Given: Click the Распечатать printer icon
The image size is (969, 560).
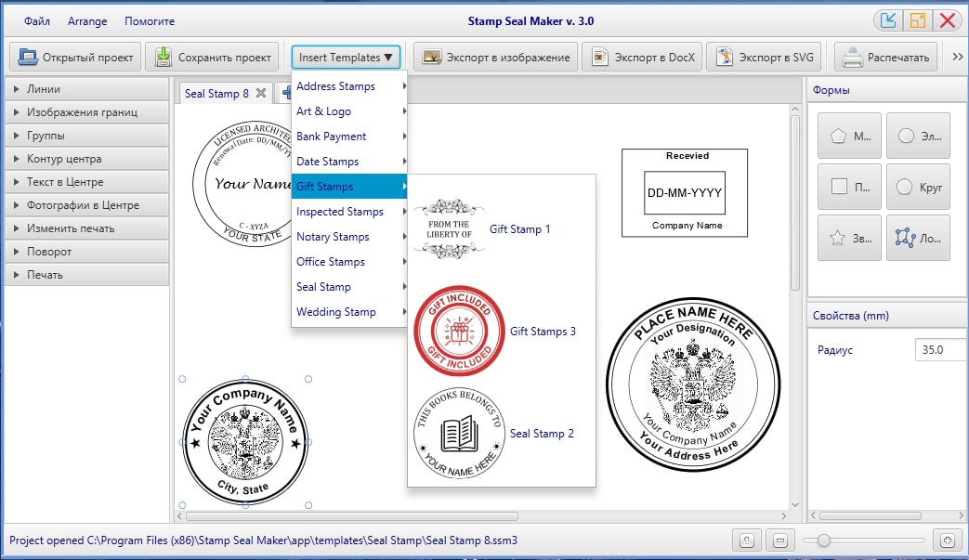Looking at the screenshot, I should coord(852,58).
